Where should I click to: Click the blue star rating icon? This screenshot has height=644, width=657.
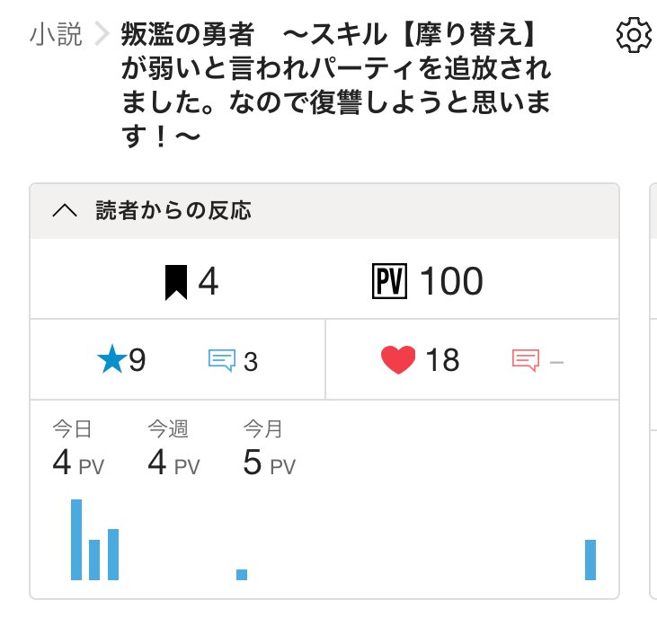111,360
